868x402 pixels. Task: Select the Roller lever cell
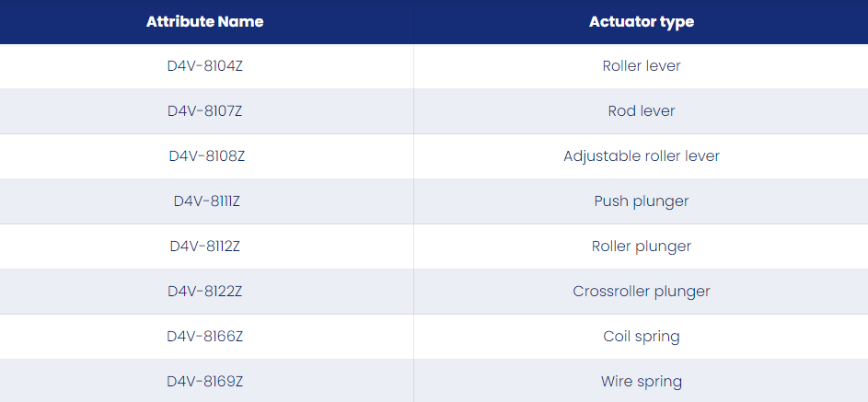click(641, 66)
